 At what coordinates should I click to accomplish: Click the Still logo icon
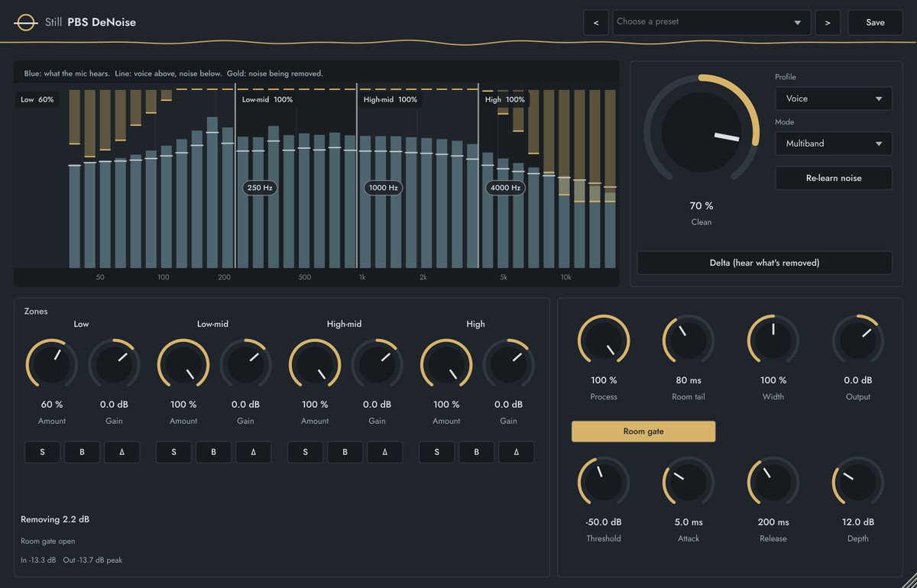(26, 23)
